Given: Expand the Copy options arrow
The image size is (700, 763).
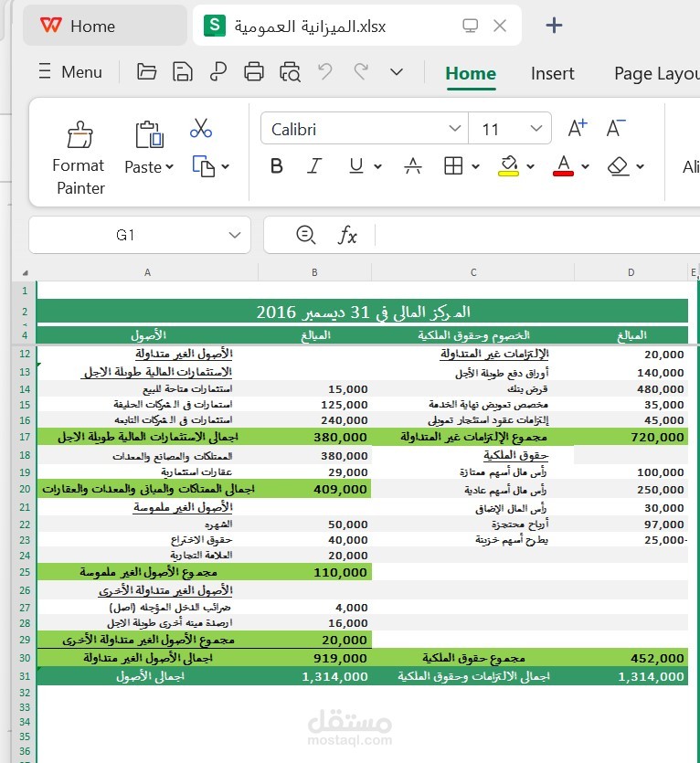Looking at the screenshot, I should pos(226,166).
